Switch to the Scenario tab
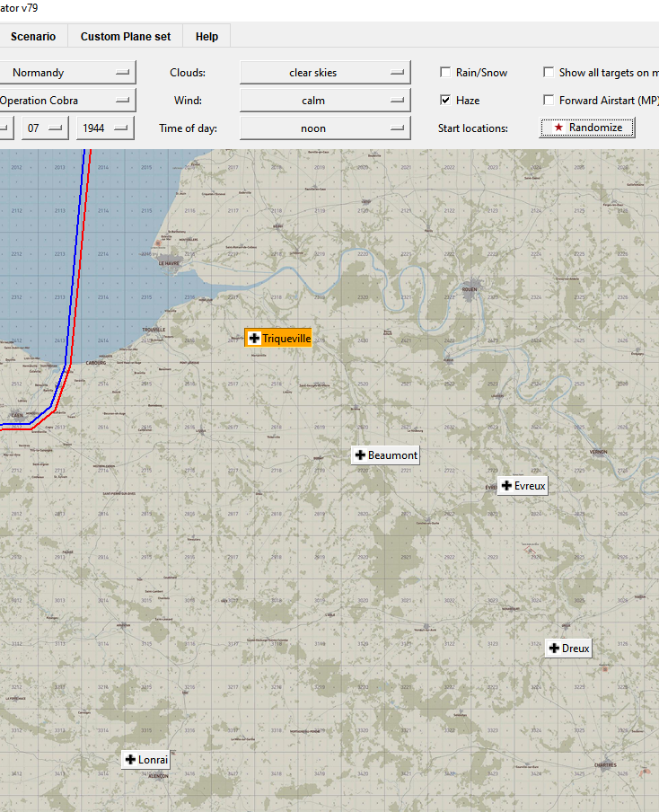The image size is (659, 812). click(33, 36)
